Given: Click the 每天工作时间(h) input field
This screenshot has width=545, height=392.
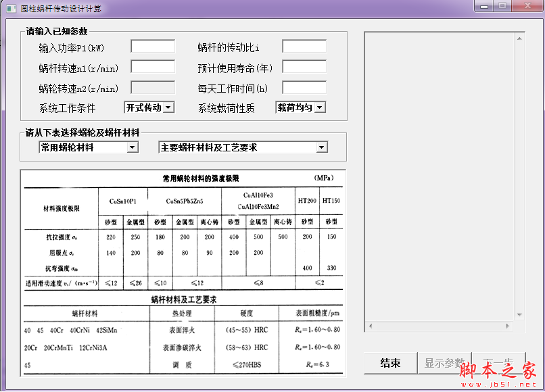Looking at the screenshot, I should 303,87.
